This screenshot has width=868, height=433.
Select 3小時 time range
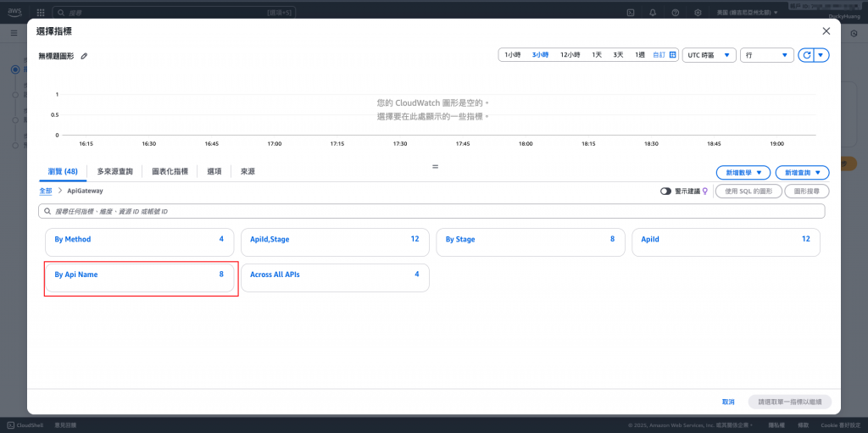(x=540, y=55)
